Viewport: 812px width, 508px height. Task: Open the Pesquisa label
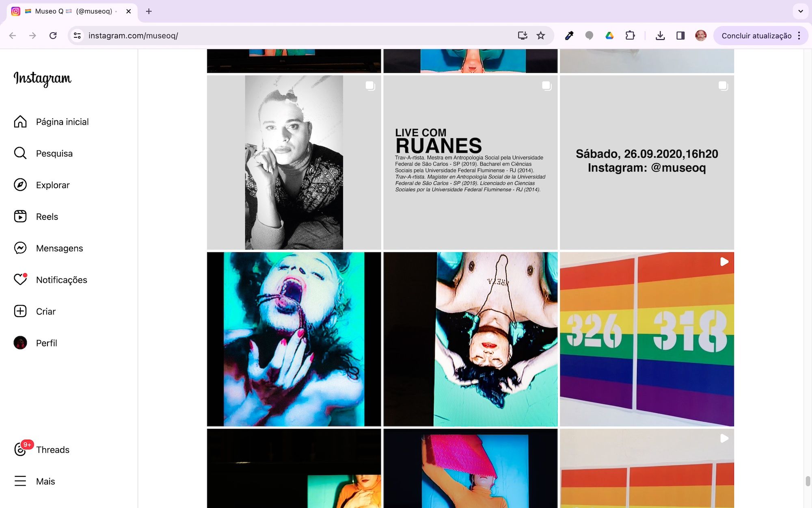click(x=54, y=154)
